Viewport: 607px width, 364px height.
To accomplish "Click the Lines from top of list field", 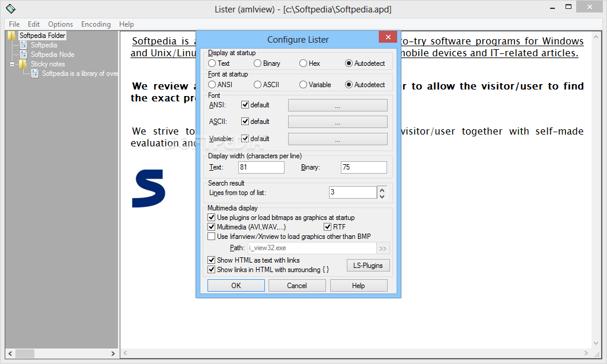I will 353,193.
